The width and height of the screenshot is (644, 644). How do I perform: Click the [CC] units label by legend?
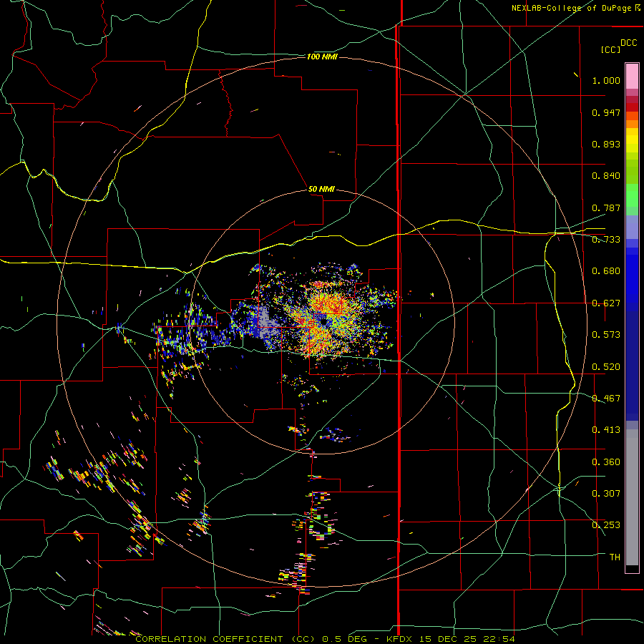tap(610, 49)
